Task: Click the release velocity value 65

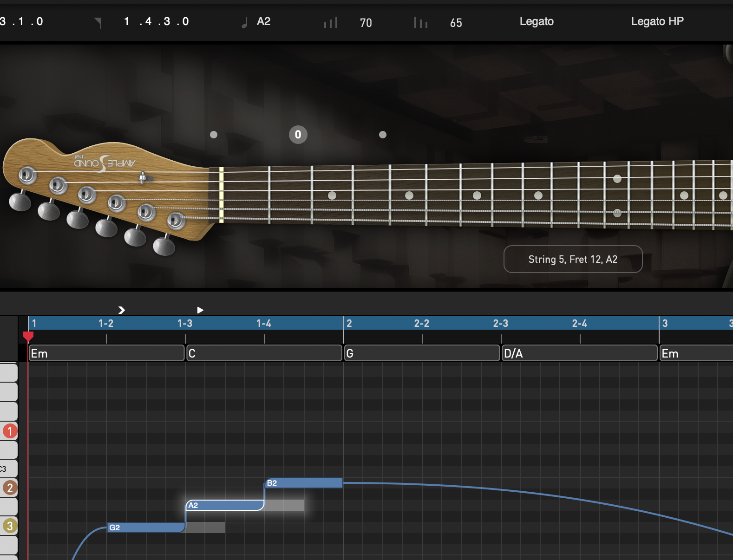Action: (x=456, y=23)
